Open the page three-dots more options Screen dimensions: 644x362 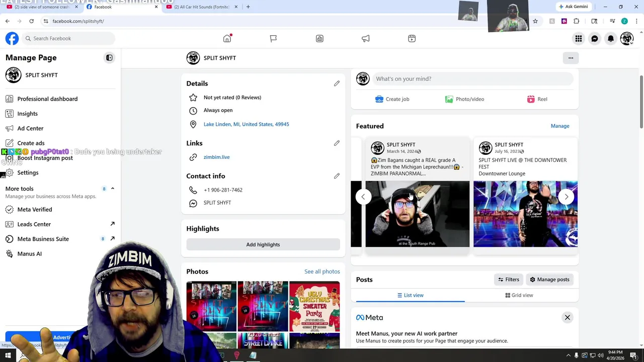coord(571,58)
